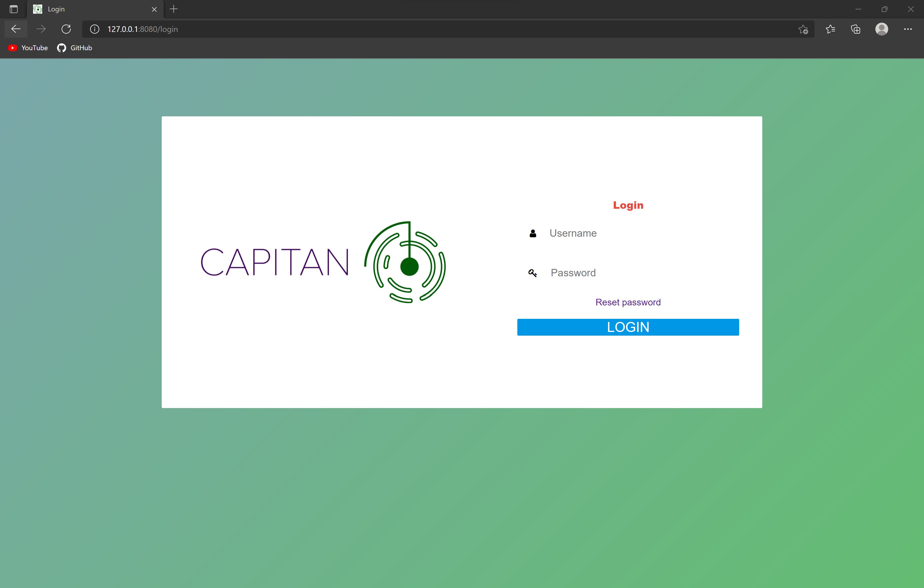
Task: Click the key icon beside Password
Action: (x=533, y=273)
